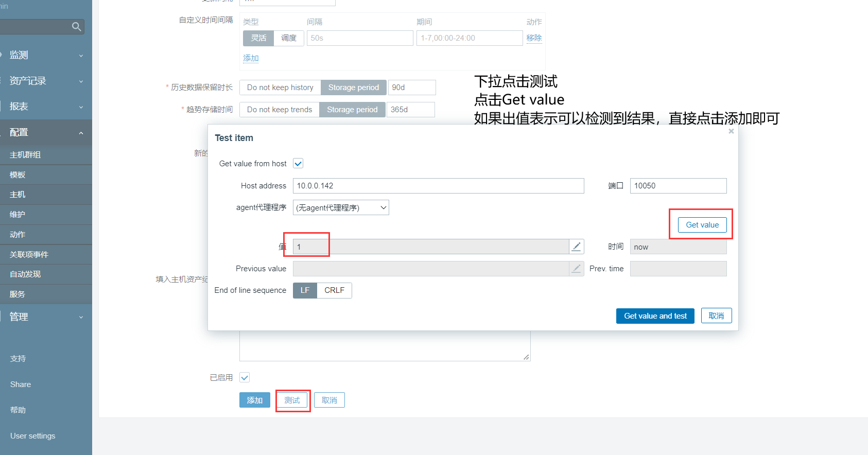This screenshot has height=455, width=868.
Task: Click the 端口 port input field
Action: (x=679, y=186)
